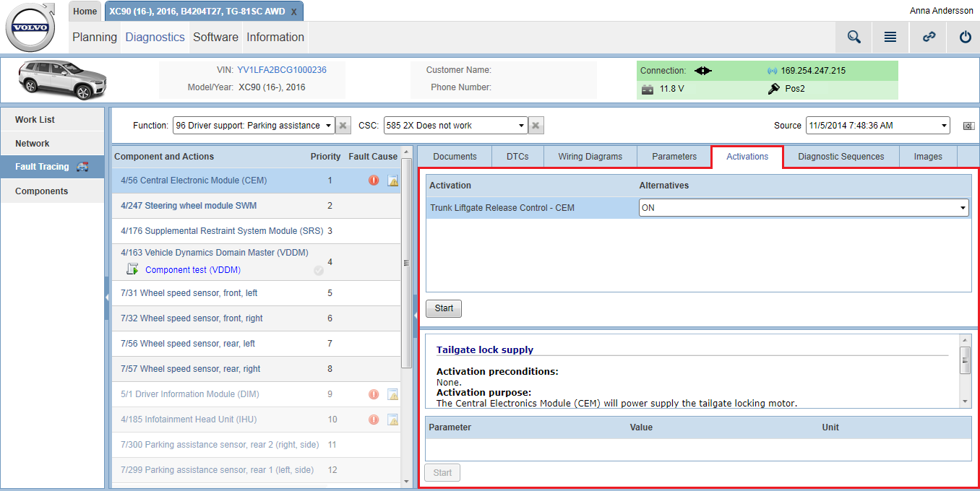Screen dimensions: 980x491
Task: Click the ambulance icon beside Fault Tracing
Action: 82,167
